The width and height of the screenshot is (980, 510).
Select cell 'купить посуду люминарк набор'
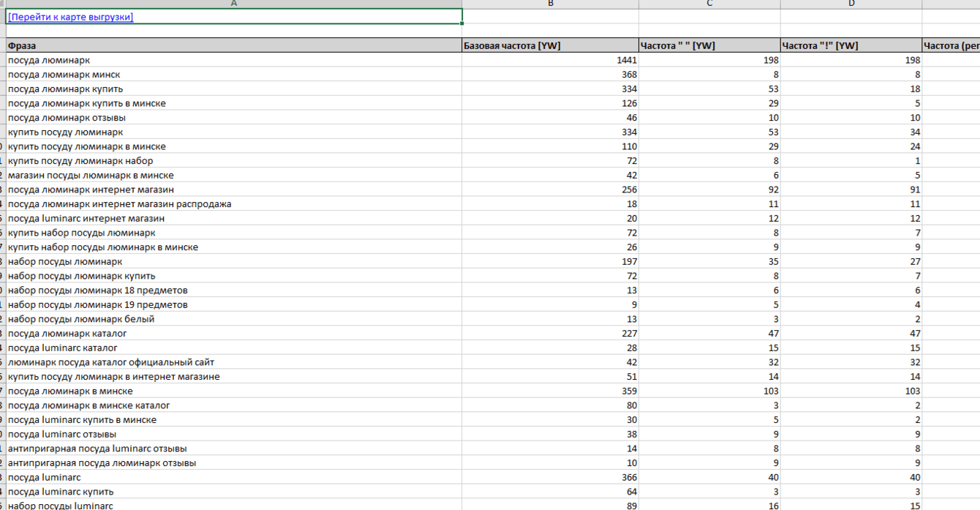tap(234, 161)
